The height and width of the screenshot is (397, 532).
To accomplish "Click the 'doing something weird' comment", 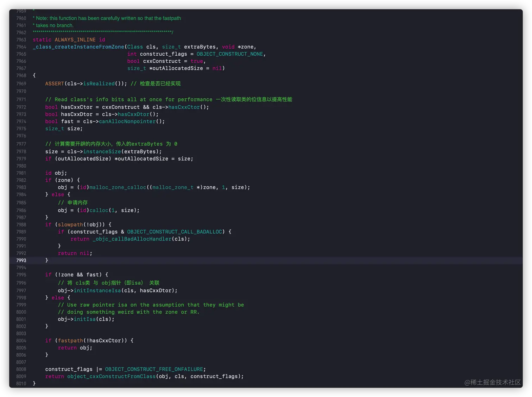I will (129, 312).
